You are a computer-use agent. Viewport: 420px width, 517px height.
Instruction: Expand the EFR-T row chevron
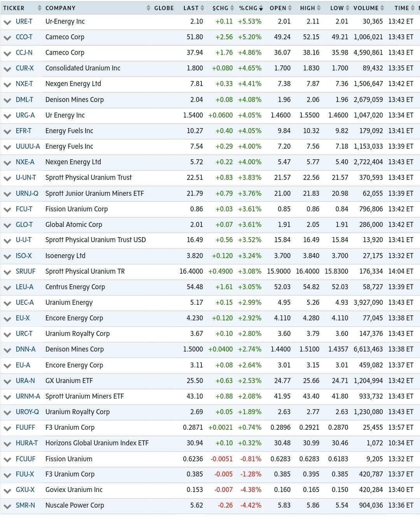point(7,132)
